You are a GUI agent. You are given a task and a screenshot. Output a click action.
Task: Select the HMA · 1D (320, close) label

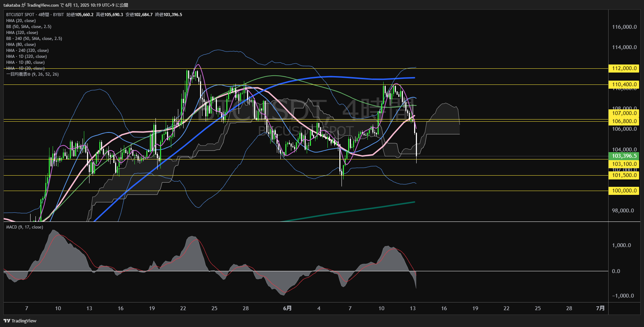click(26, 56)
